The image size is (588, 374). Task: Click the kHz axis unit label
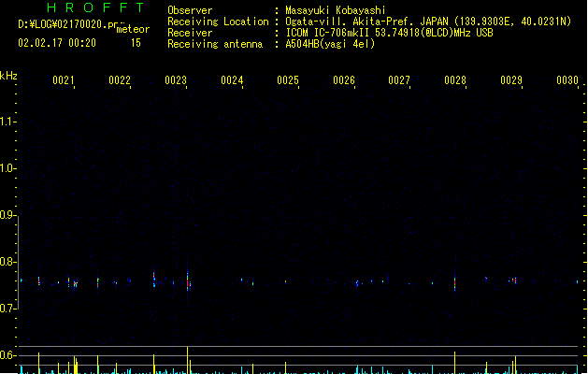point(8,76)
